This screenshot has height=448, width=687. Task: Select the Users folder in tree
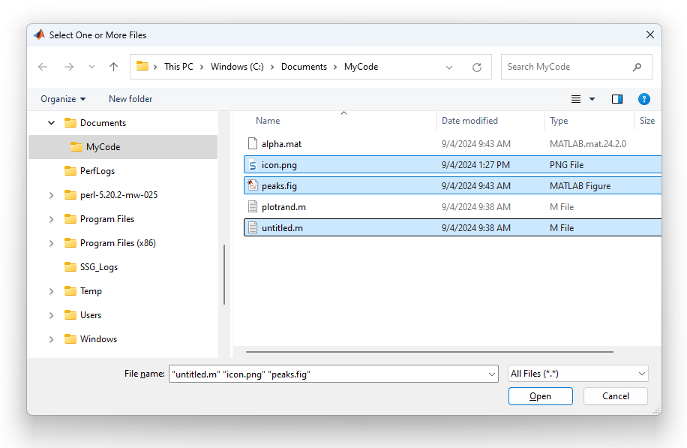(x=82, y=315)
